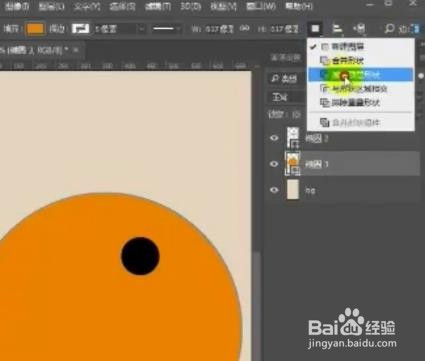Open the stroke line type dropdown

pos(166,29)
